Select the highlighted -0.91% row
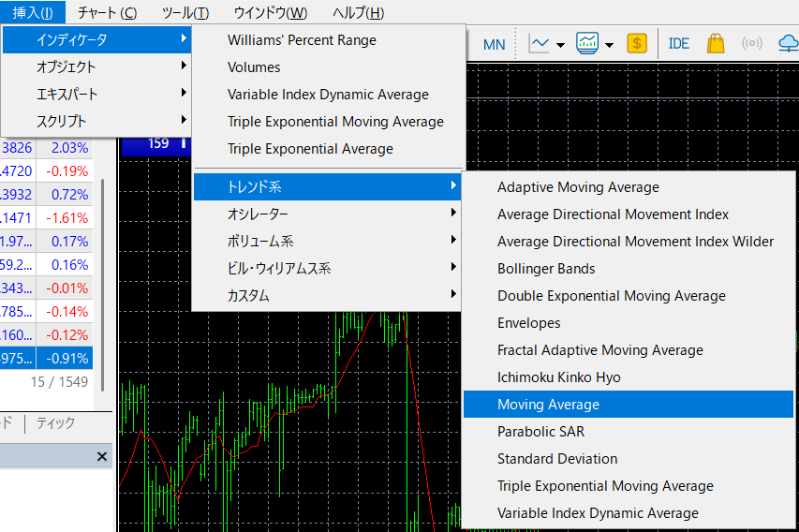 (47, 358)
